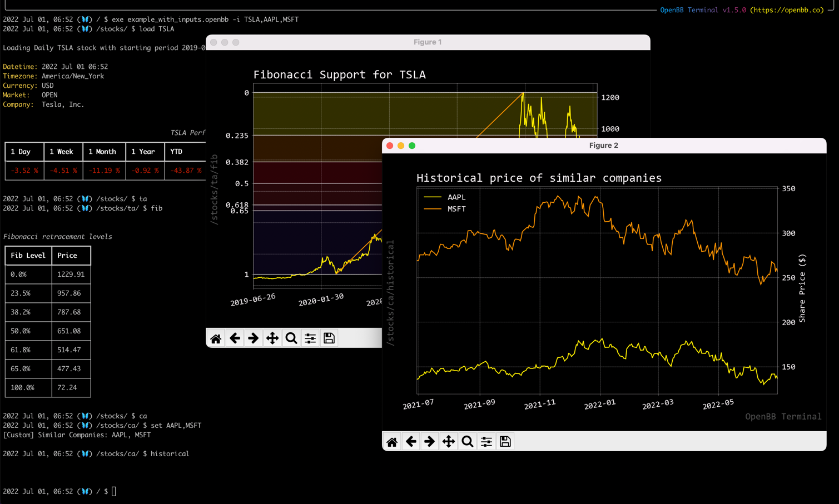Click the 1 Year performance header

(145, 152)
